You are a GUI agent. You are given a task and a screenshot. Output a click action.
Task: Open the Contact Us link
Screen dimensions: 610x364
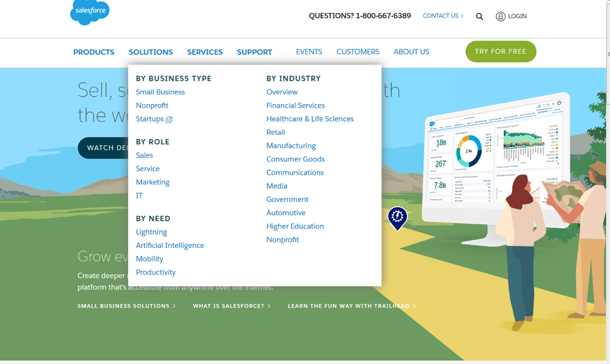443,16
